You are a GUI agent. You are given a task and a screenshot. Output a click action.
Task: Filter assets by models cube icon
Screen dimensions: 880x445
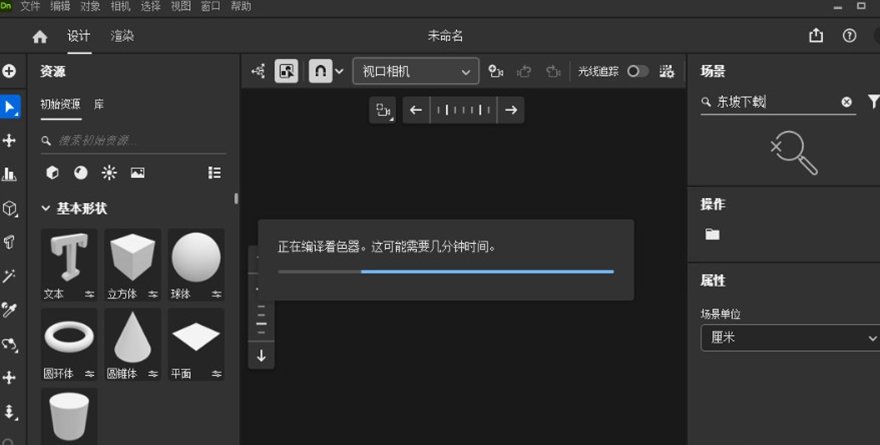point(52,172)
